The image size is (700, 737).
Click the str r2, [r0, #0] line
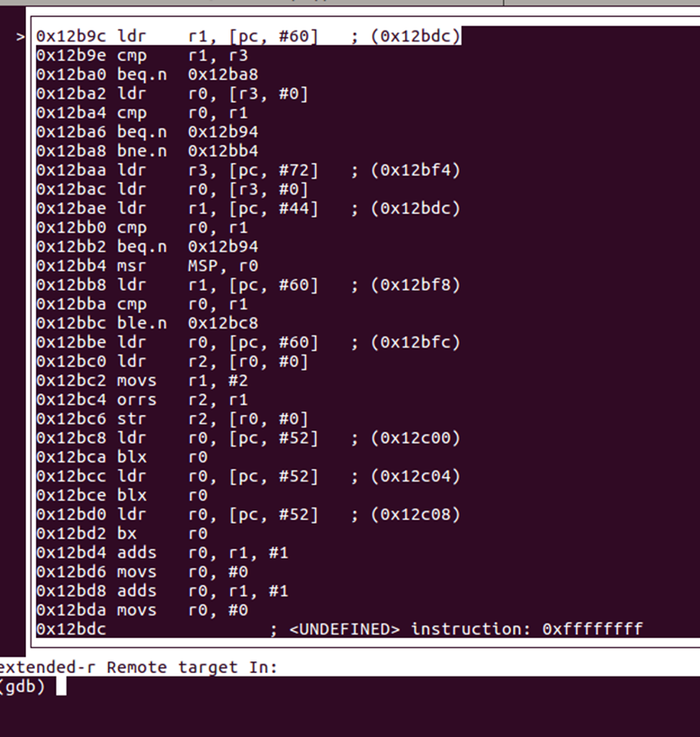pyautogui.click(x=173, y=418)
